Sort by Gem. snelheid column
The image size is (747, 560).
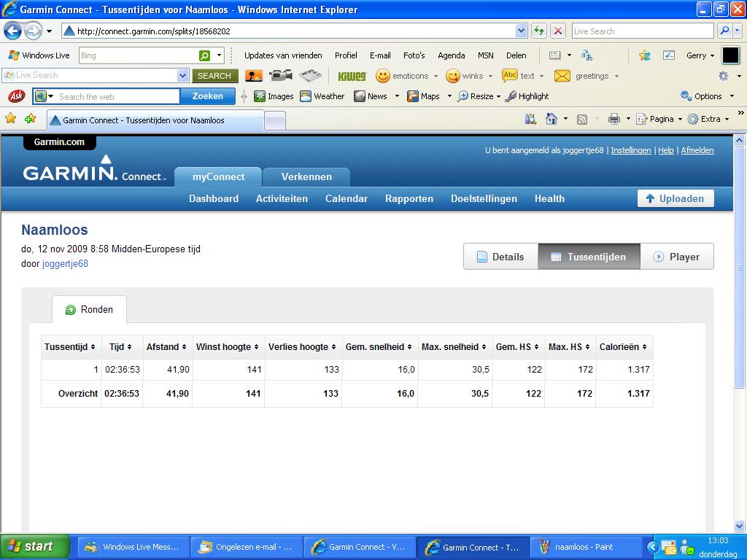[379, 346]
